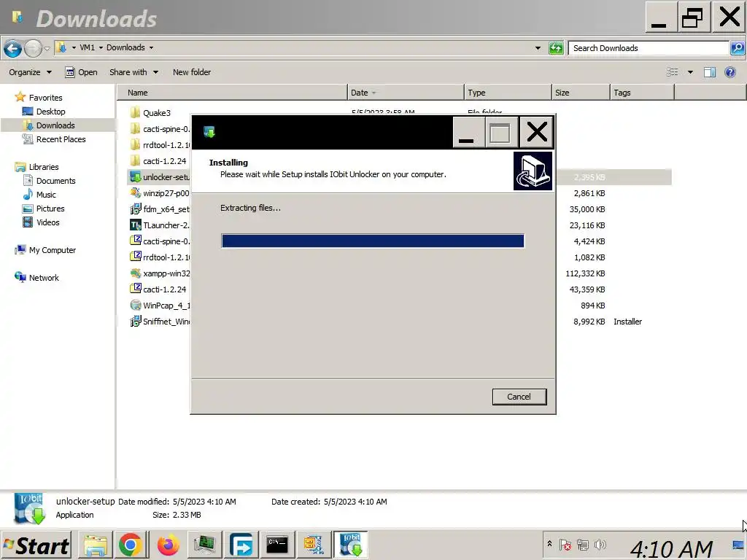Open the Documents library

click(55, 181)
